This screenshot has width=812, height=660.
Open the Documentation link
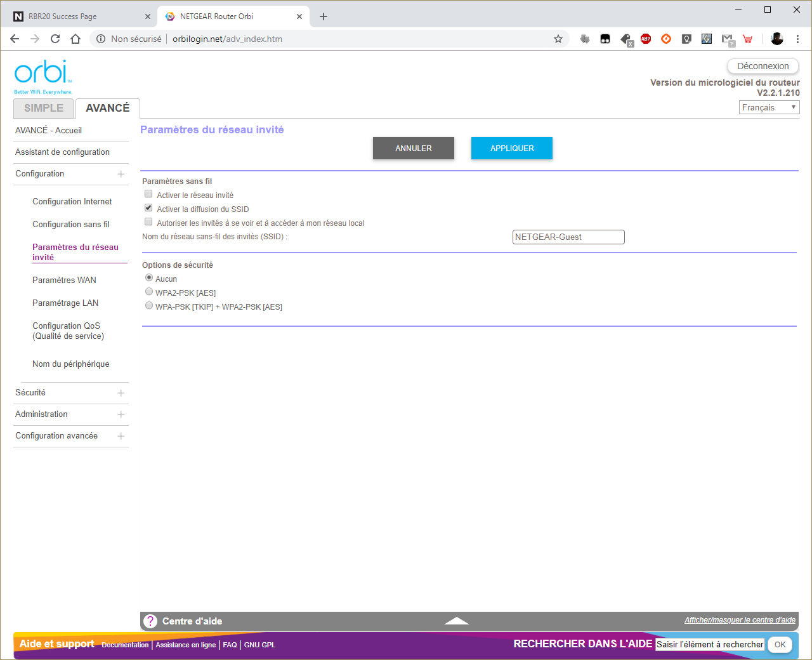tap(125, 645)
